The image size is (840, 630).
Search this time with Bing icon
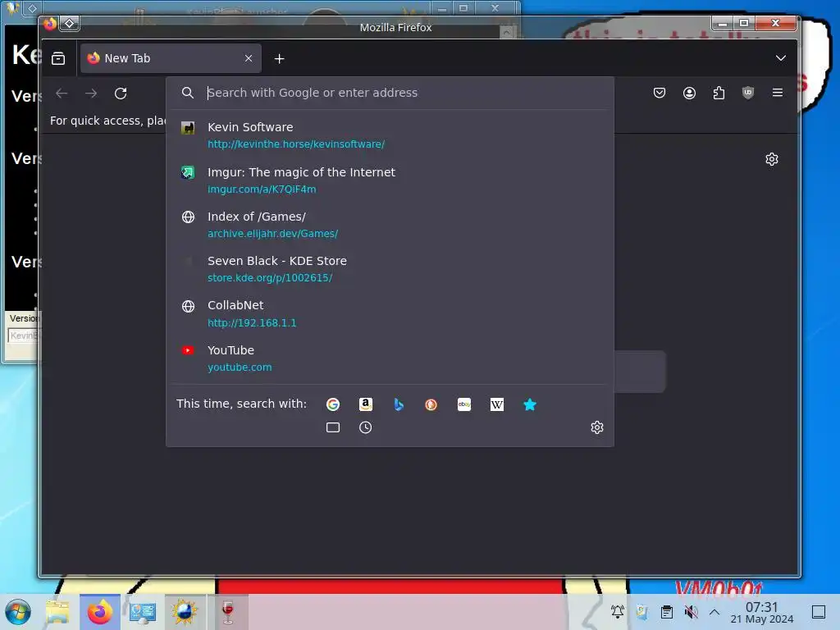point(398,404)
